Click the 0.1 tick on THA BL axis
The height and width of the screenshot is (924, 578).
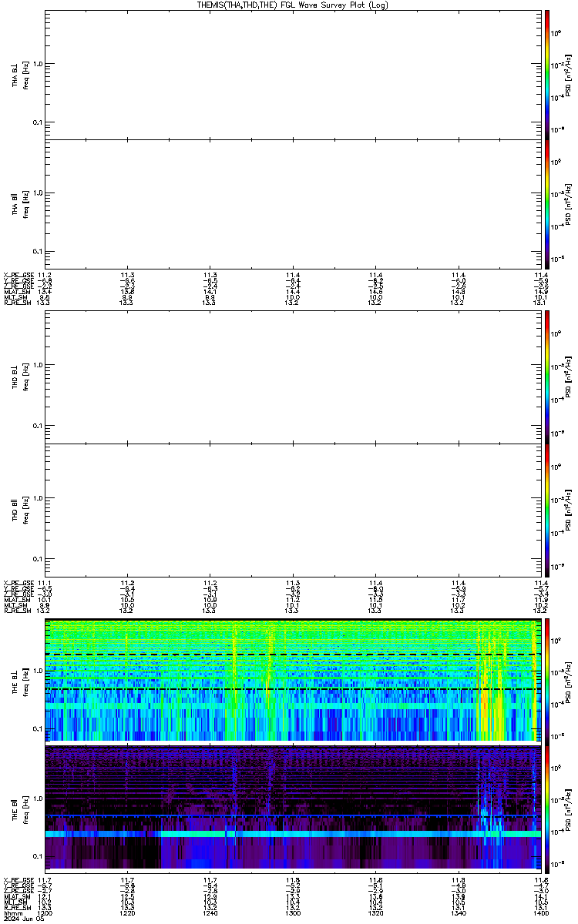(38, 123)
